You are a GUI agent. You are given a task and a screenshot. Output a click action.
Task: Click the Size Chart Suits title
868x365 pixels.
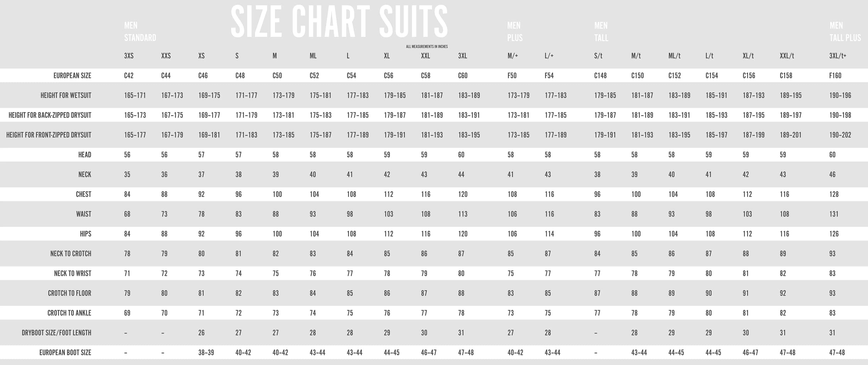[339, 22]
